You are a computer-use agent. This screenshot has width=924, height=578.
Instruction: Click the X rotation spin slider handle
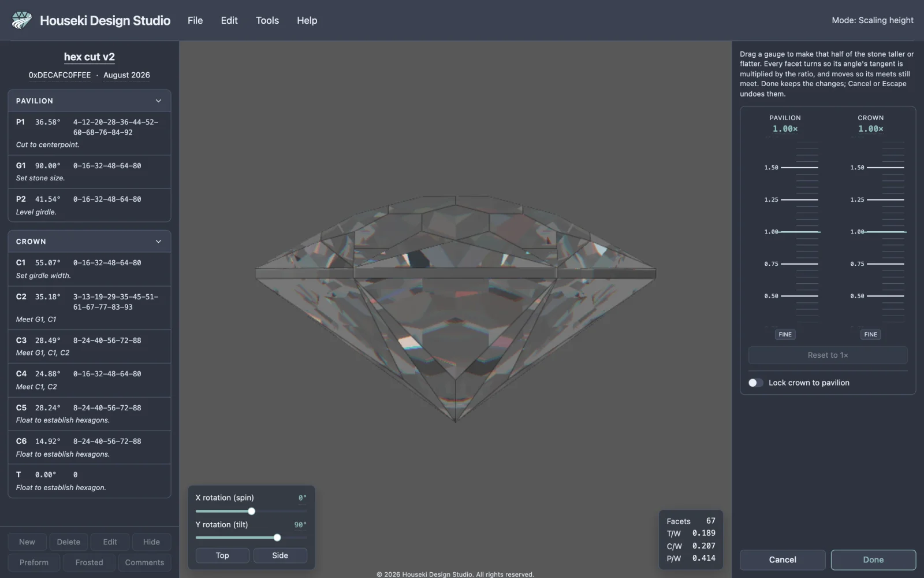[251, 511]
